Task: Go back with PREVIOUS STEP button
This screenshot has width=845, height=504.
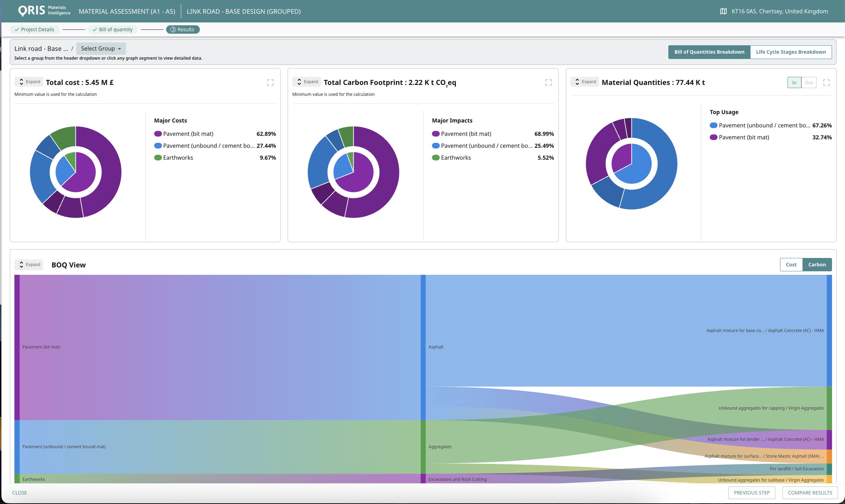Action: pos(751,493)
